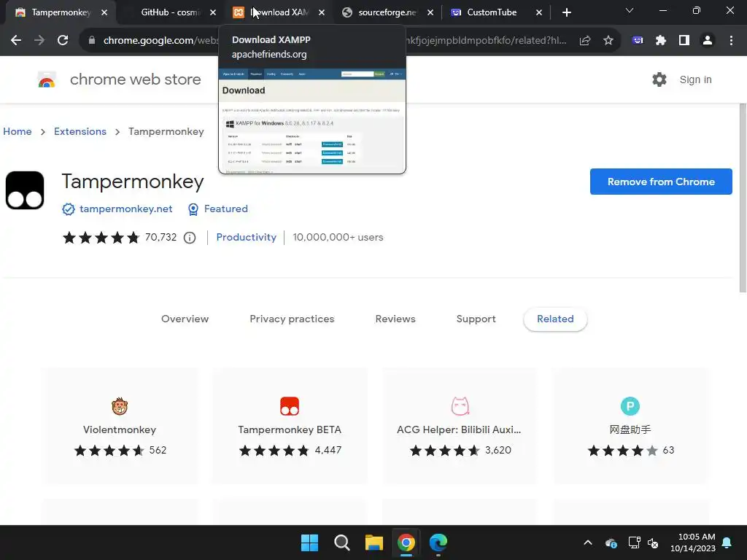Screen dimensions: 747x560
Task: Click Remove from Chrome button
Action: coord(661,182)
